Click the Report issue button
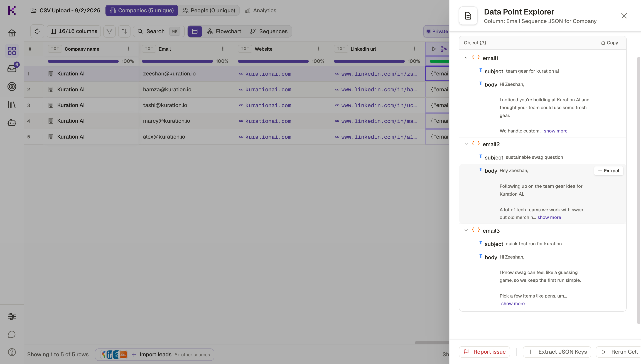The width and height of the screenshot is (641, 364). click(485, 352)
